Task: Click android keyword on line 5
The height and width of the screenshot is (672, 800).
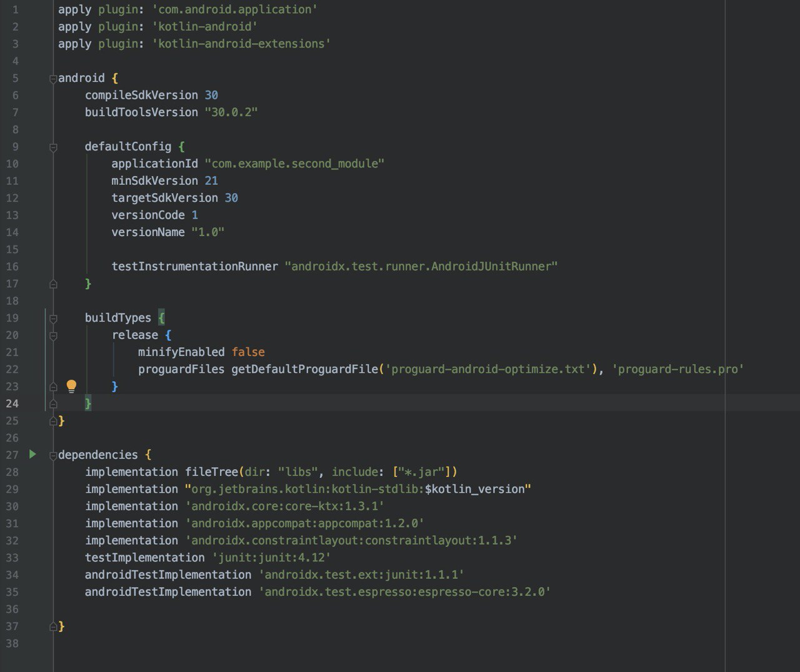Action: tap(81, 78)
